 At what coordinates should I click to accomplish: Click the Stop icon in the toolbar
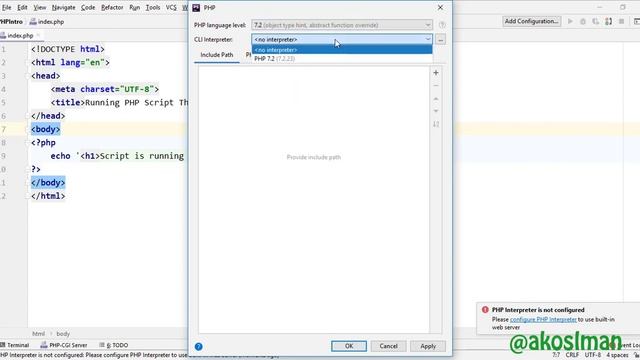tap(621, 21)
